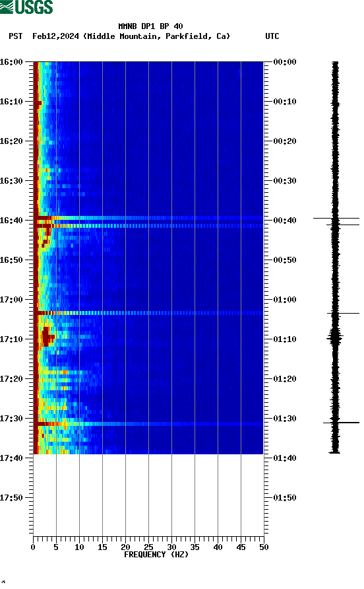Image resolution: width=364 pixels, height=589 pixels.
Task: Click the 00:40 UTC time label
Action: (285, 220)
